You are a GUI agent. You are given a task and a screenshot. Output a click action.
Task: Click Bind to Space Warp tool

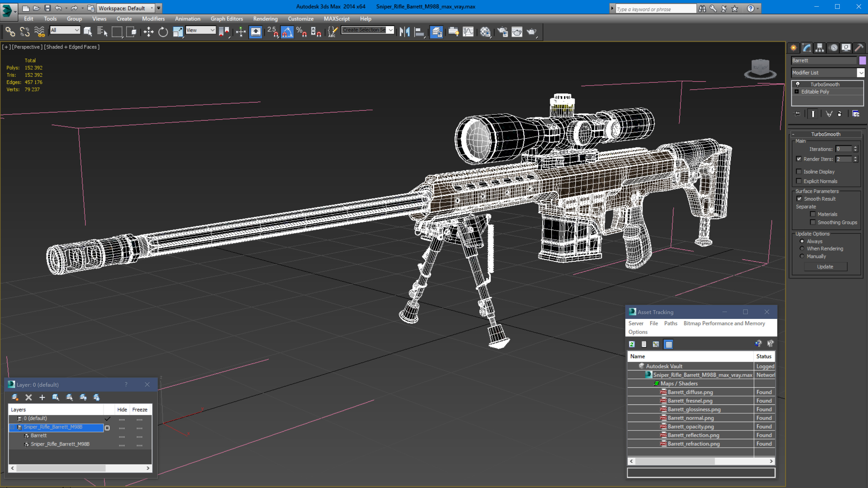coord(39,32)
